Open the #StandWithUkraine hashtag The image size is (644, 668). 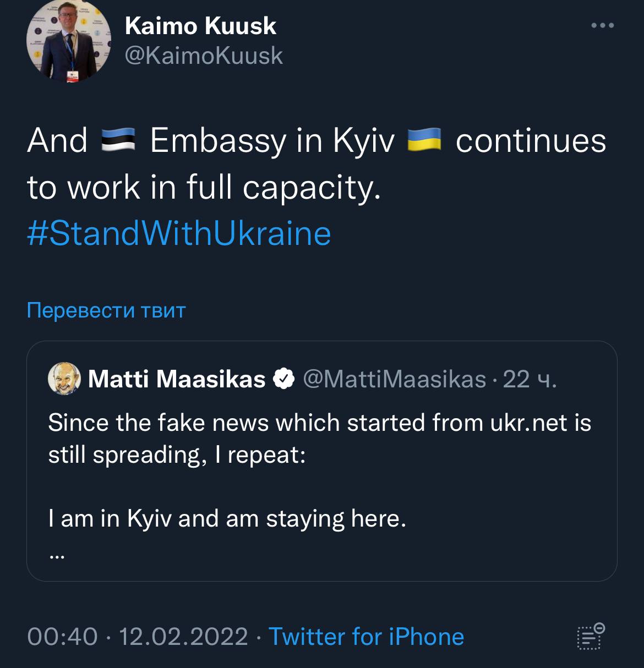179,233
